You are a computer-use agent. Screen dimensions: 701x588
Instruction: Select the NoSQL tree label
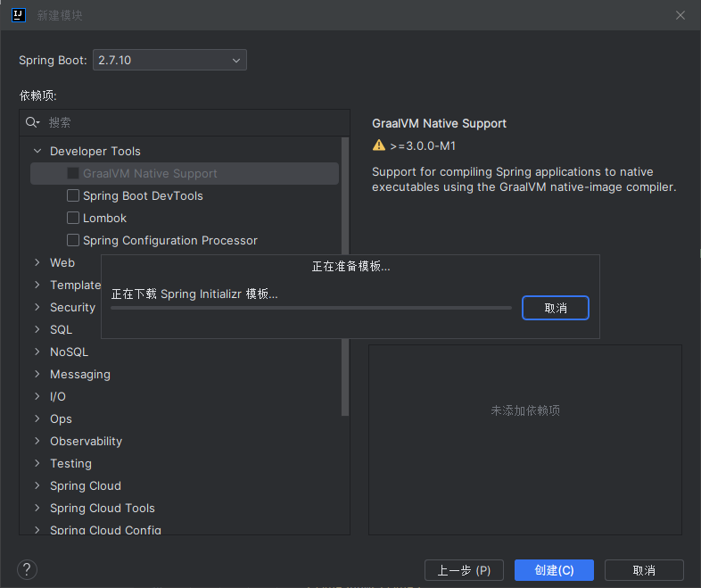pos(69,352)
